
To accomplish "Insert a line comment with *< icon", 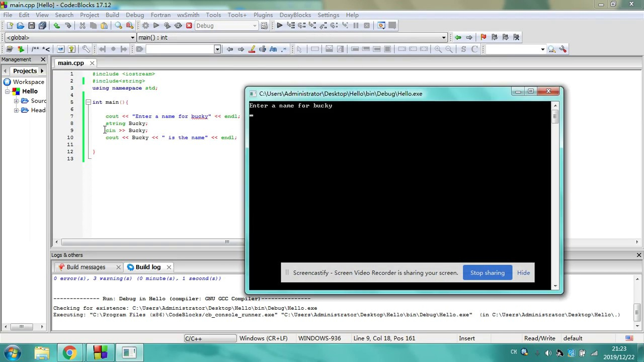I will tap(46, 49).
